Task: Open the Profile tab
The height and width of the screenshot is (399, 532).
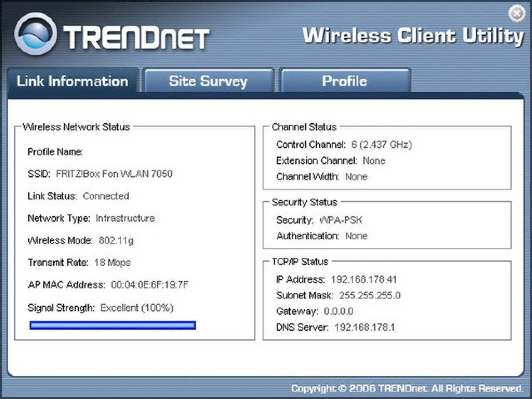Action: [x=345, y=81]
